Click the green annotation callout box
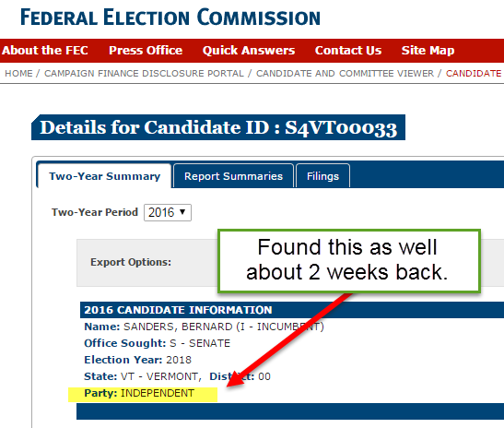Viewport: 504px width, 428px height. [x=349, y=261]
